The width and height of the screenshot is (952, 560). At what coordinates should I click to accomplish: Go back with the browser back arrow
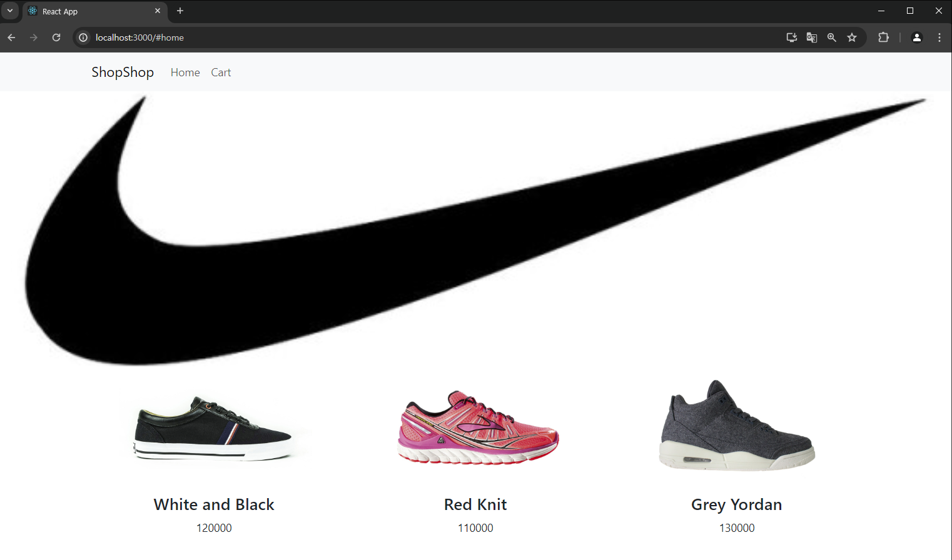[11, 37]
